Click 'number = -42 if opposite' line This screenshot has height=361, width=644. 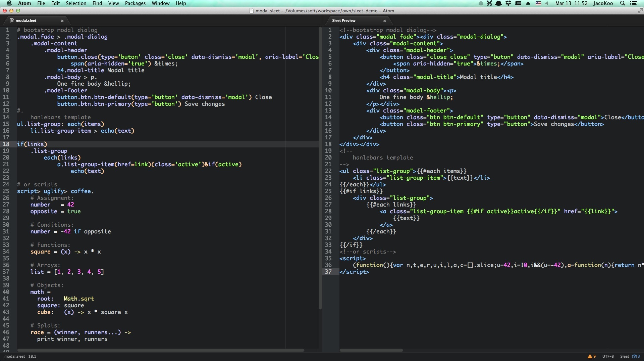[x=70, y=231]
